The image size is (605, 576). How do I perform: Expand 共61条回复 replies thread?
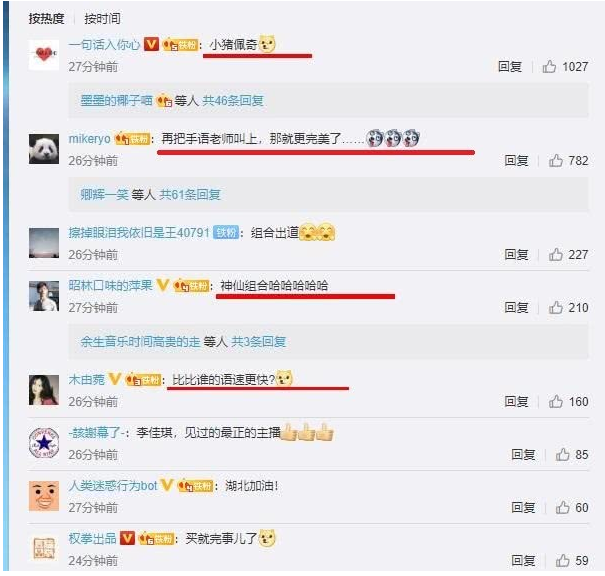[190, 194]
